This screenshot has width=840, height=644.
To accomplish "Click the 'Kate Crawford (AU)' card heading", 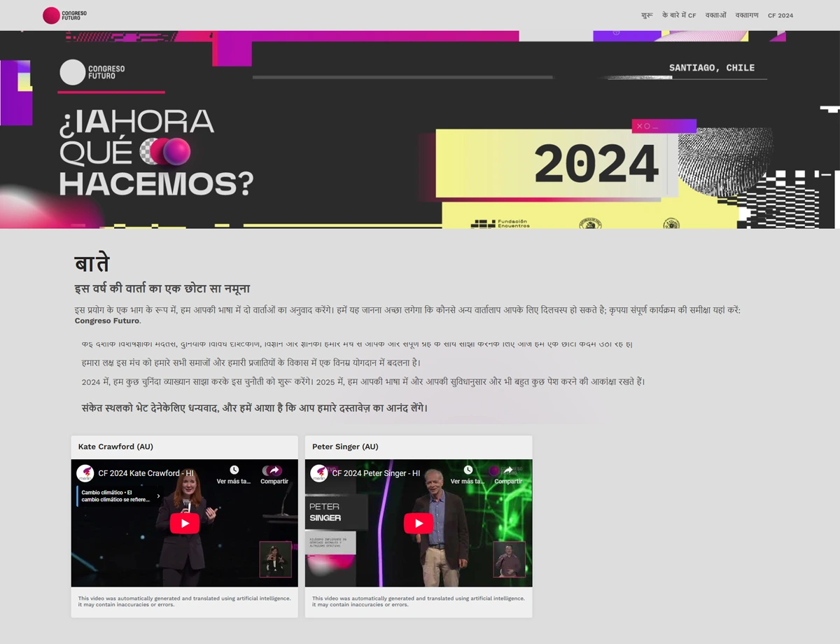I will tap(115, 447).
